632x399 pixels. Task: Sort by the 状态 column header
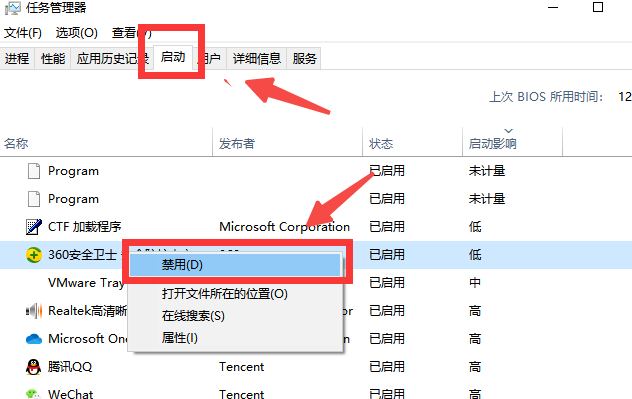click(x=381, y=143)
